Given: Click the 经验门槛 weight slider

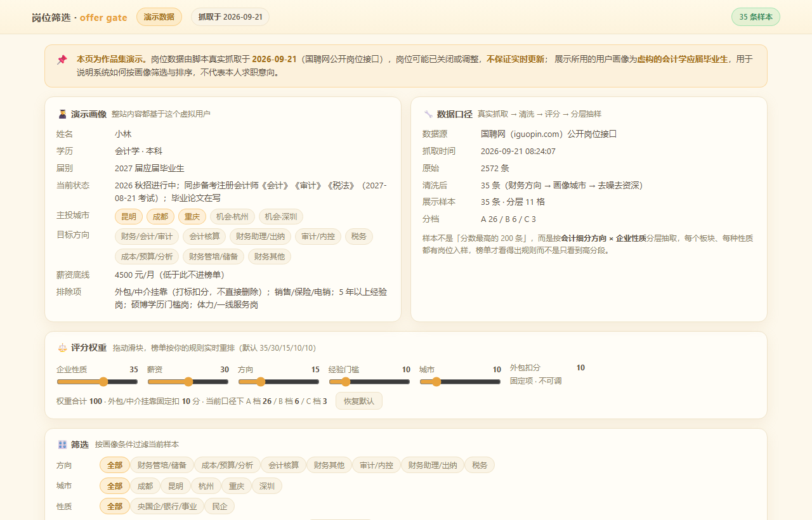Looking at the screenshot, I should 369,382.
